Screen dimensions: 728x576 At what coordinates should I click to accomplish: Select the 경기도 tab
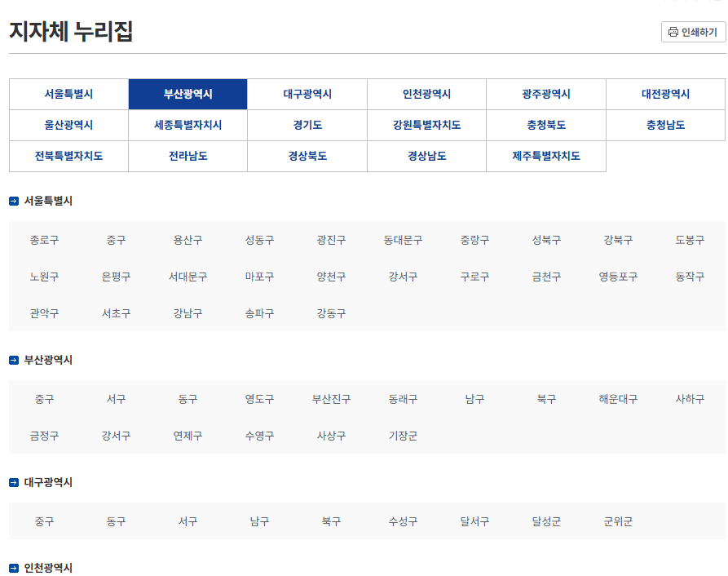pyautogui.click(x=307, y=125)
